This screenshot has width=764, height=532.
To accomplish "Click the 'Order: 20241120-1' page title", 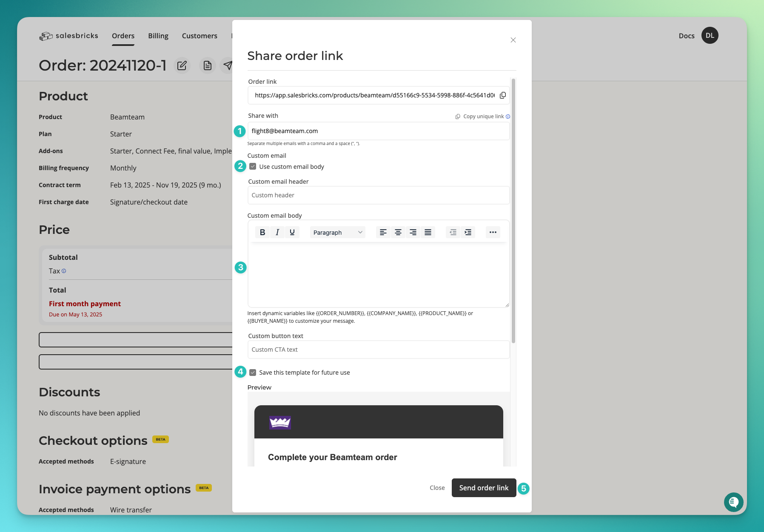I will (103, 65).
